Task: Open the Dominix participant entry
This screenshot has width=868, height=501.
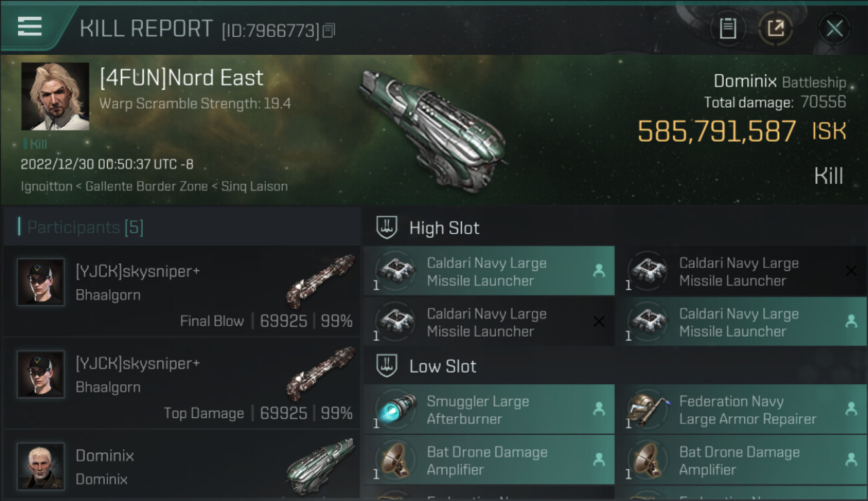Action: click(x=182, y=466)
